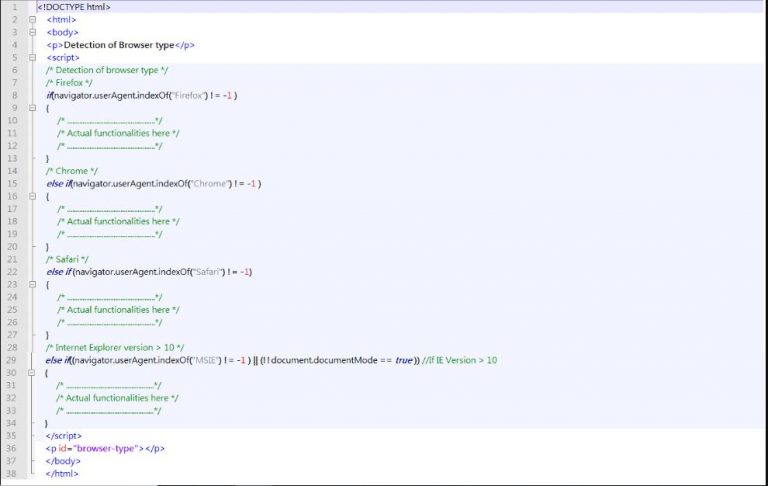Screen dimensions: 768x486
Task: Click the "MSIE" string on line 29
Action: [x=205, y=360]
